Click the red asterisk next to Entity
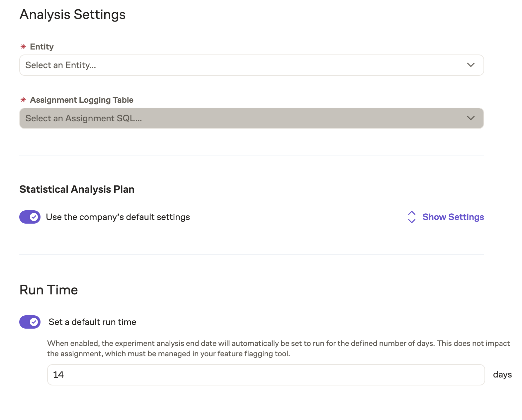Image resolution: width=522 pixels, height=420 pixels. coord(23,47)
